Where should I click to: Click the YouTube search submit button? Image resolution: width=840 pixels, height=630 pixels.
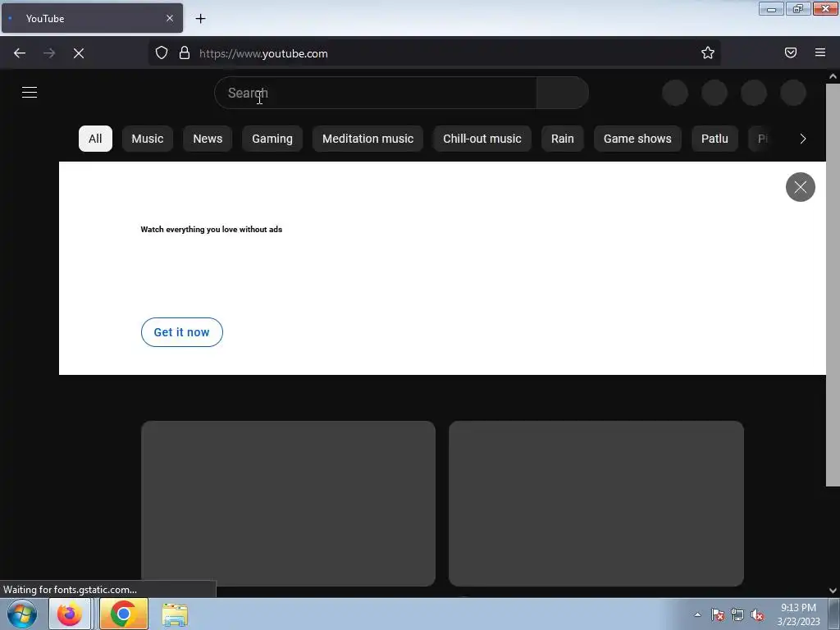click(x=563, y=93)
